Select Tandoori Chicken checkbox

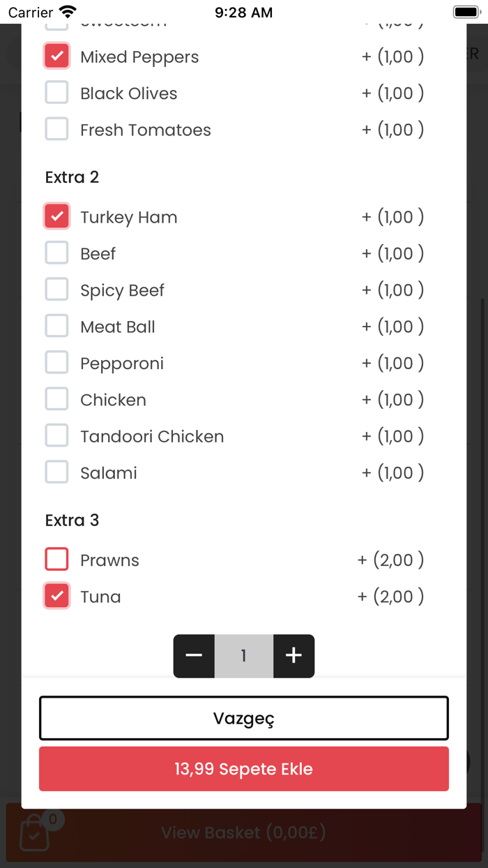tap(57, 435)
